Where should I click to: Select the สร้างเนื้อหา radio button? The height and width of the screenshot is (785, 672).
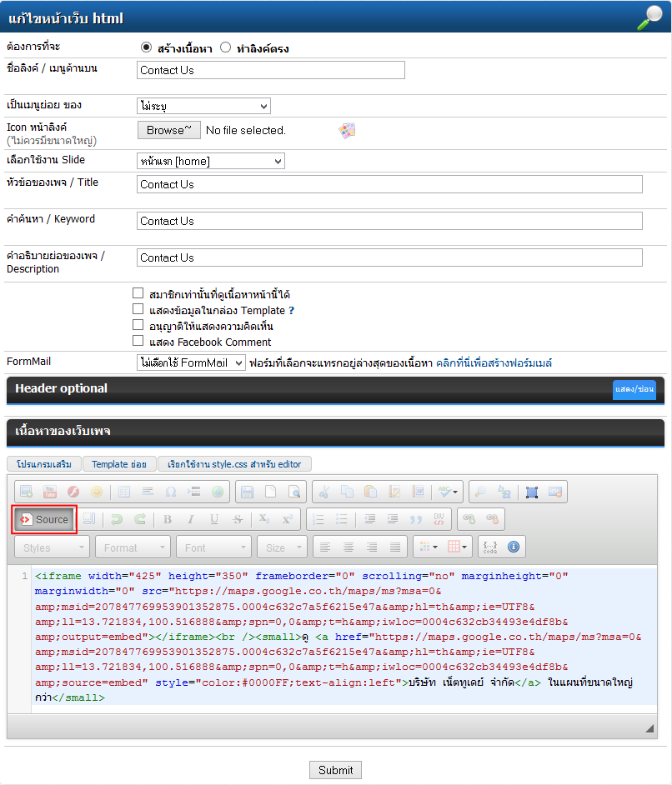click(146, 47)
